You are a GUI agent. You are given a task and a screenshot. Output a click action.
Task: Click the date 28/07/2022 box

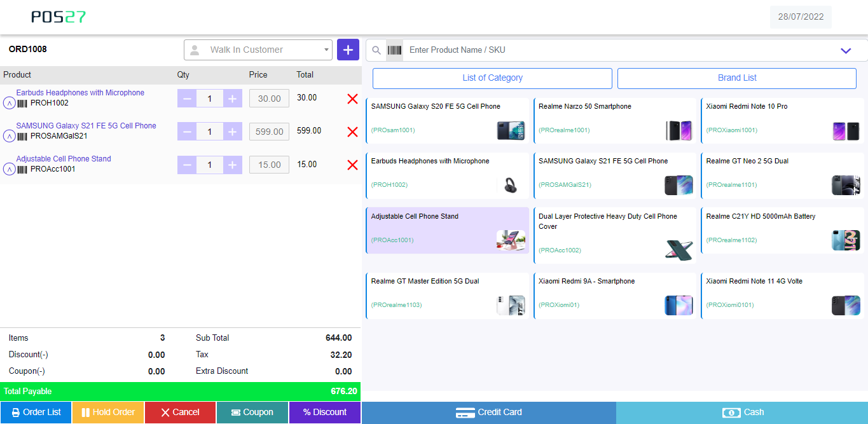point(801,17)
